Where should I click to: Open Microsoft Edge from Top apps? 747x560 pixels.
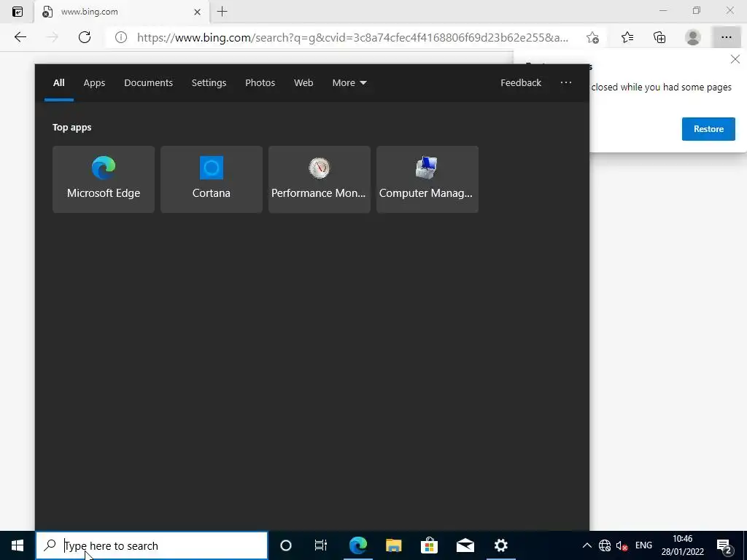pos(104,179)
